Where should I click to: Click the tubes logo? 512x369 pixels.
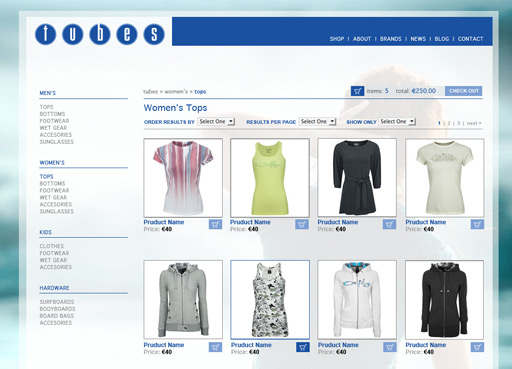(x=100, y=34)
